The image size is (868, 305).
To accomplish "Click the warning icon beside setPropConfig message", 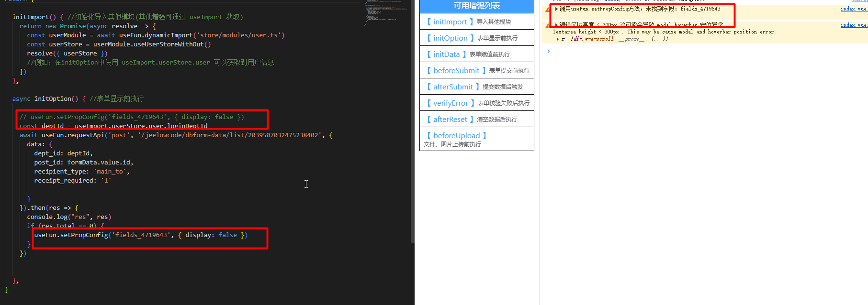I will tap(547, 9).
